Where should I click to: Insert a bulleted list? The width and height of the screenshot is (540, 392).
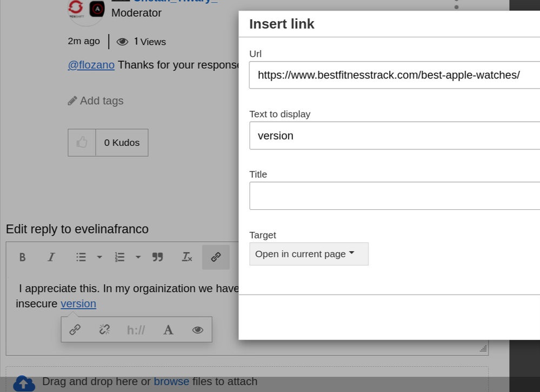pyautogui.click(x=81, y=257)
